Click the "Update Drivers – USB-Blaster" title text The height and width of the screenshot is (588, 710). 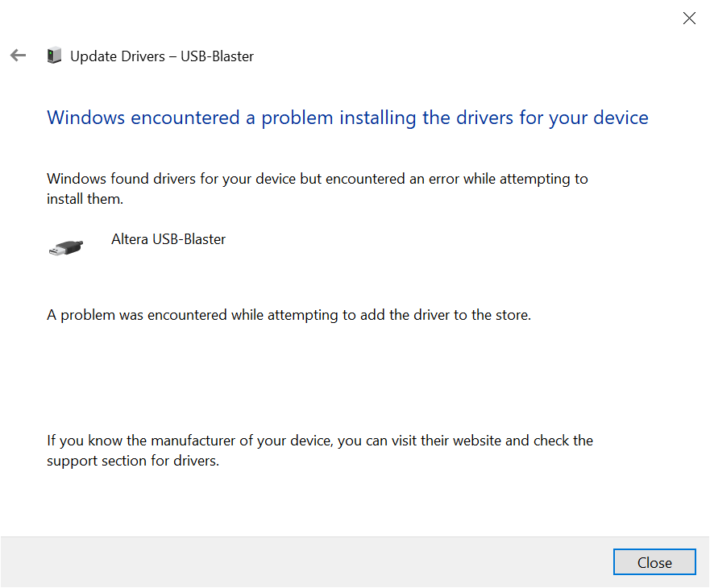[x=161, y=56]
